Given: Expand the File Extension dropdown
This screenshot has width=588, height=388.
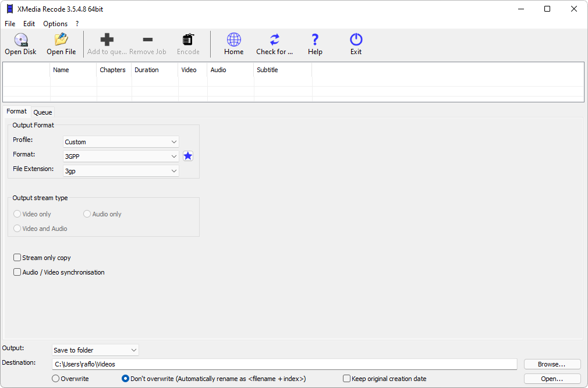Looking at the screenshot, I should 121,171.
